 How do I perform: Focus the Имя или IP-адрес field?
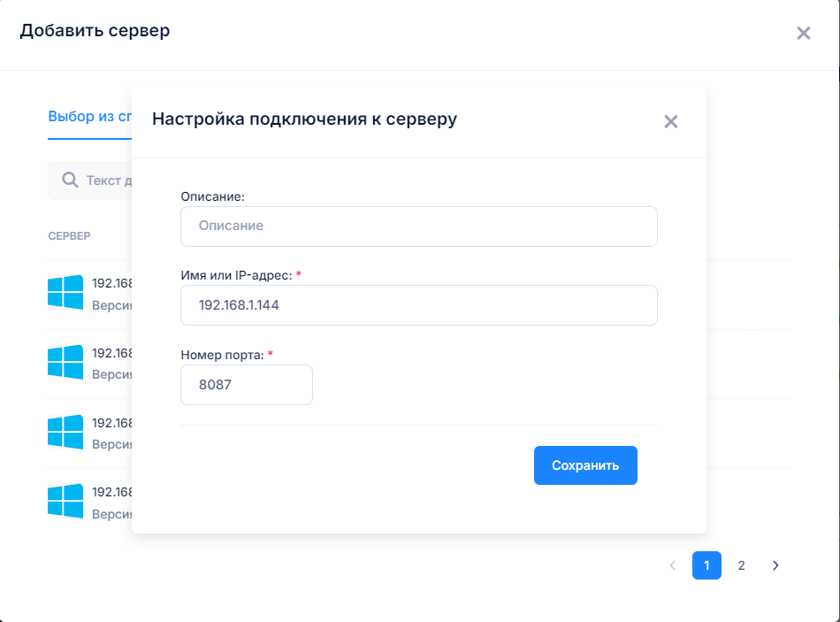point(418,305)
